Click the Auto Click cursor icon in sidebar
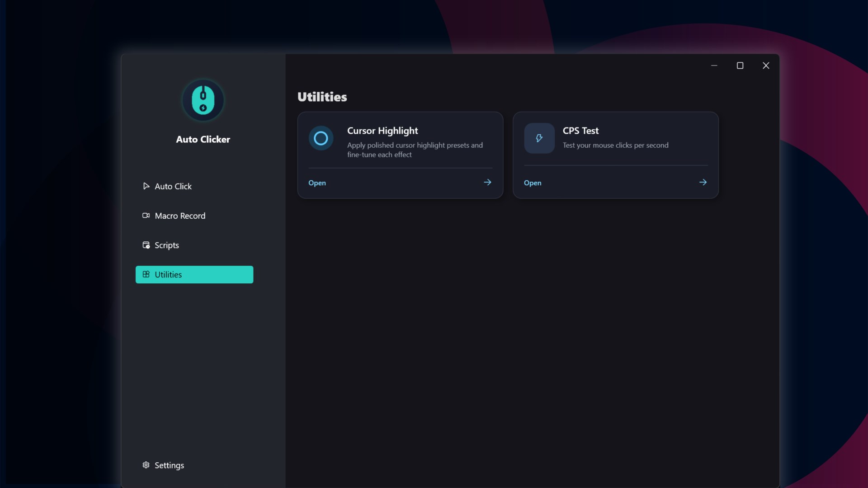Screen dimensions: 868x488 click(x=146, y=186)
